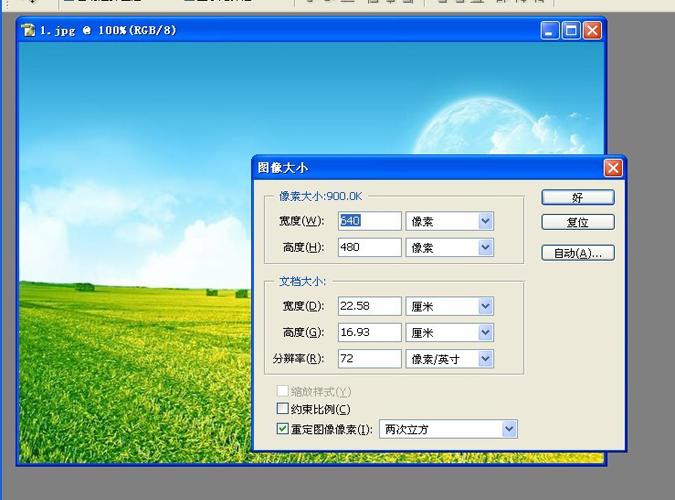675x500 pixels.
Task: Open the resolution 像素/英寸 unit dropdown
Action: (485, 358)
